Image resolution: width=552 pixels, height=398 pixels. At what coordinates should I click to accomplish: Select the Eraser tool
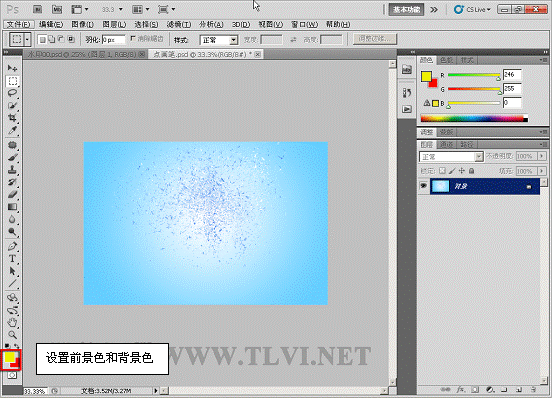click(12, 194)
